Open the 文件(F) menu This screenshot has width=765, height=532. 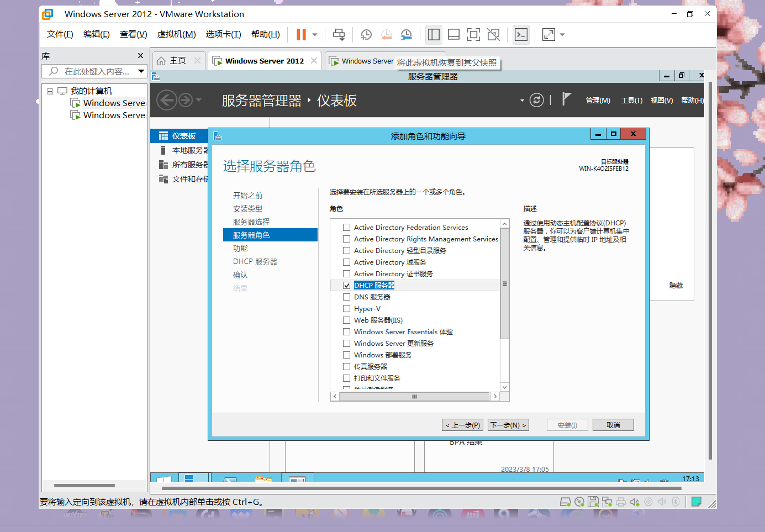[60, 34]
